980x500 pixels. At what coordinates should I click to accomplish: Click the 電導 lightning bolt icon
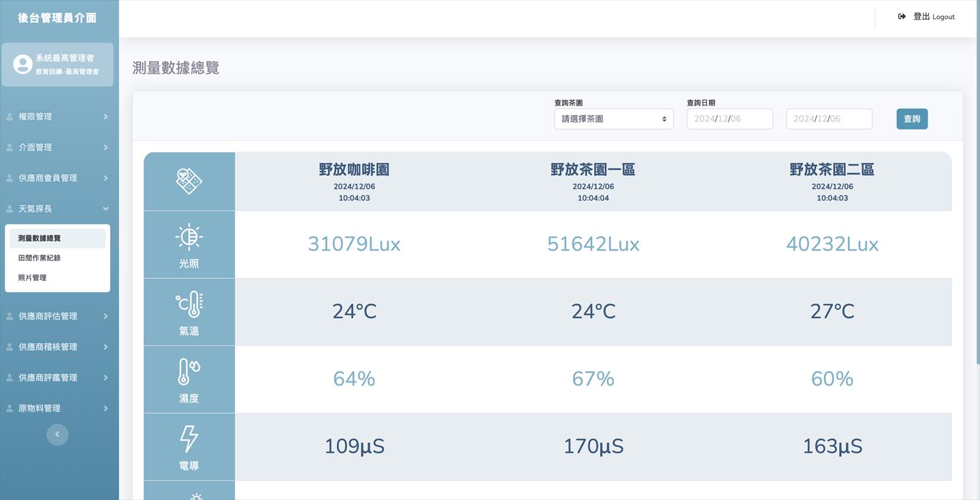tap(189, 439)
